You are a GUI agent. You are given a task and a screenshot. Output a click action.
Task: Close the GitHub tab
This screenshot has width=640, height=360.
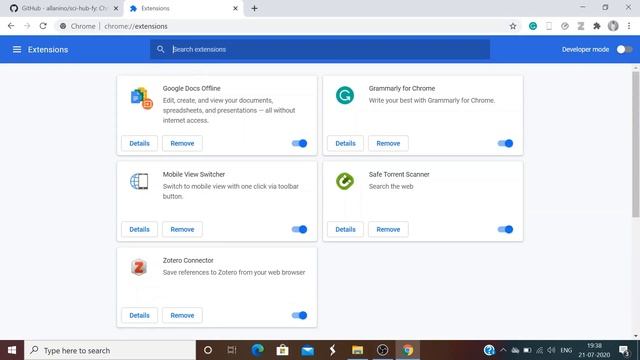tap(116, 8)
